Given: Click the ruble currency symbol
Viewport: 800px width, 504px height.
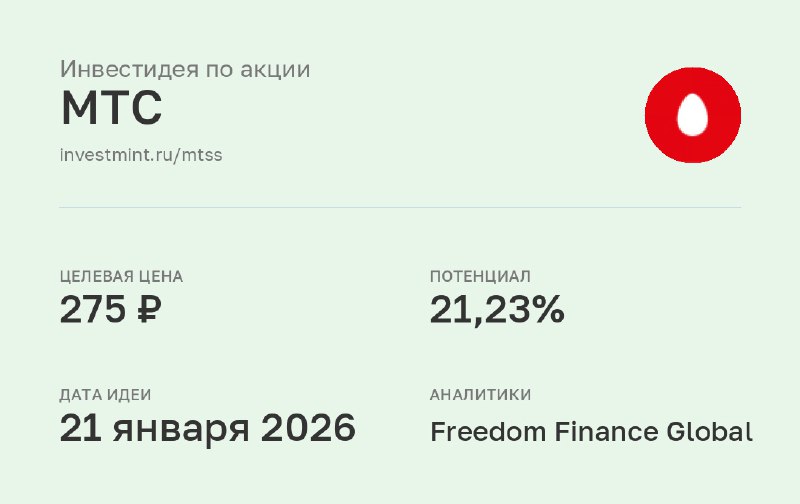Looking at the screenshot, I should pos(149,309).
